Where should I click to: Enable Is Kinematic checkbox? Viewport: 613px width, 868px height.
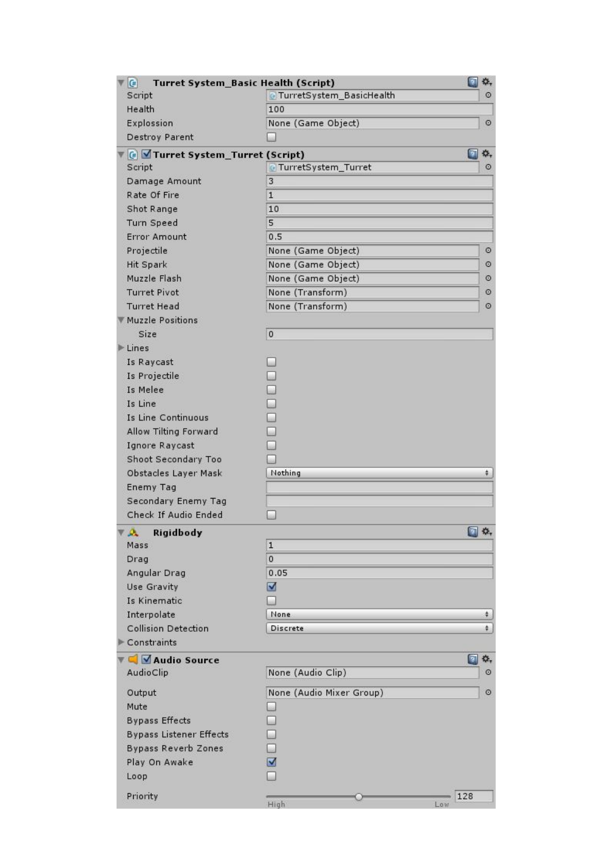click(x=271, y=601)
